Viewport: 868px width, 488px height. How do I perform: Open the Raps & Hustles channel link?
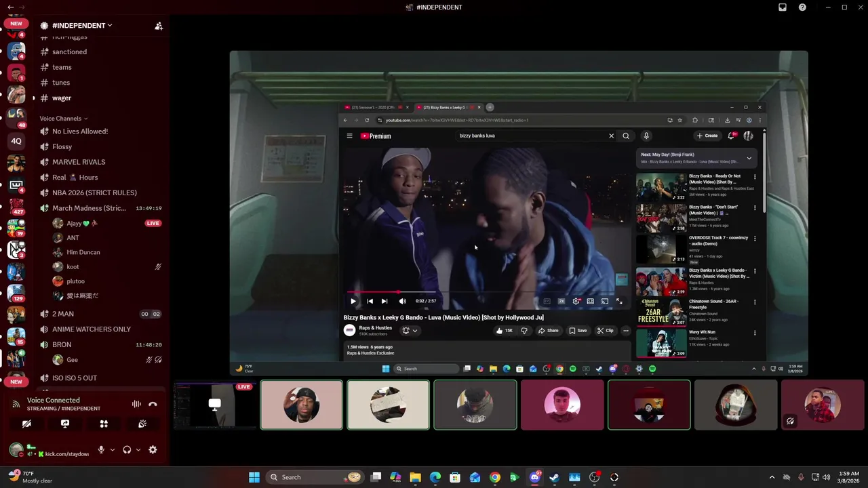[x=375, y=328]
